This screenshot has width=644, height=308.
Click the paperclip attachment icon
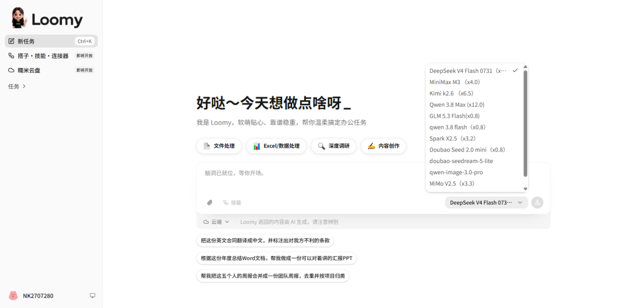point(209,203)
